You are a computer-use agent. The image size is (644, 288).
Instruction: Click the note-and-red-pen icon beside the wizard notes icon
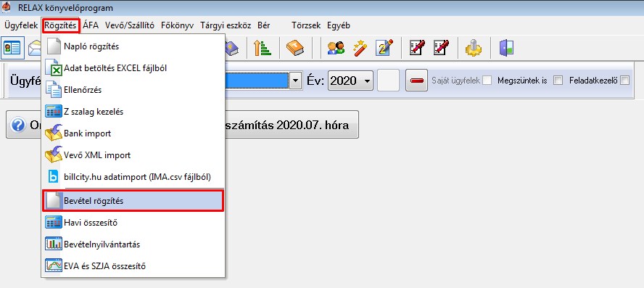[417, 48]
